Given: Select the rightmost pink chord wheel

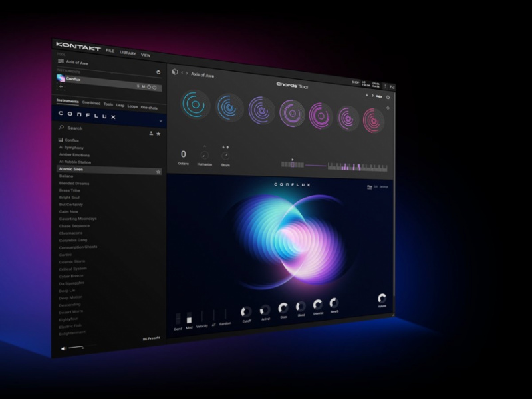Looking at the screenshot, I should (x=374, y=120).
